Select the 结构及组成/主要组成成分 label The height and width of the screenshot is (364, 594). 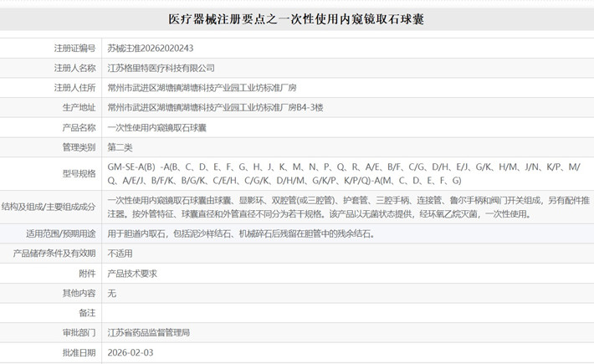point(49,207)
